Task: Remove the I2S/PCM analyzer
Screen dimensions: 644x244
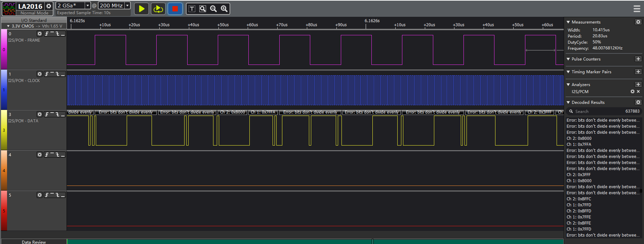Action: pyautogui.click(x=638, y=91)
